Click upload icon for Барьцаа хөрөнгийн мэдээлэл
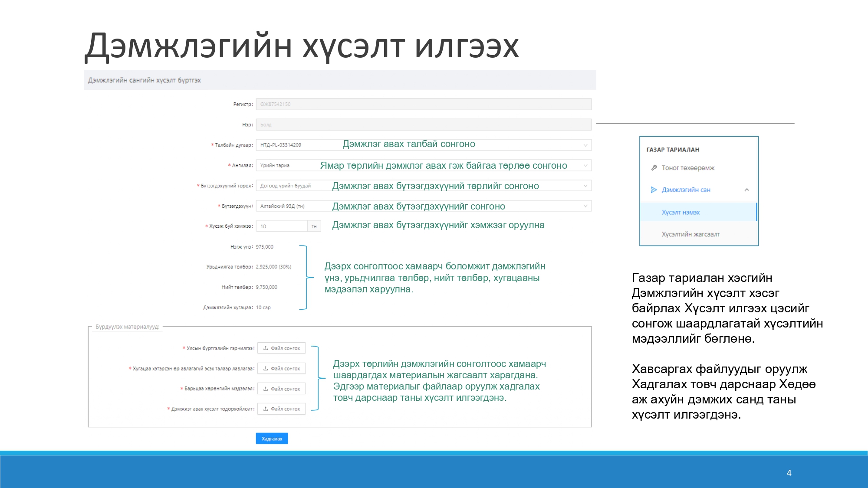The width and height of the screenshot is (868, 488). tap(266, 389)
